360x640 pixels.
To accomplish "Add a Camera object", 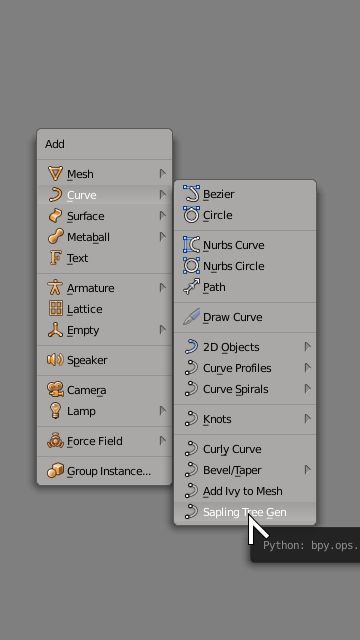I will pos(104,390).
